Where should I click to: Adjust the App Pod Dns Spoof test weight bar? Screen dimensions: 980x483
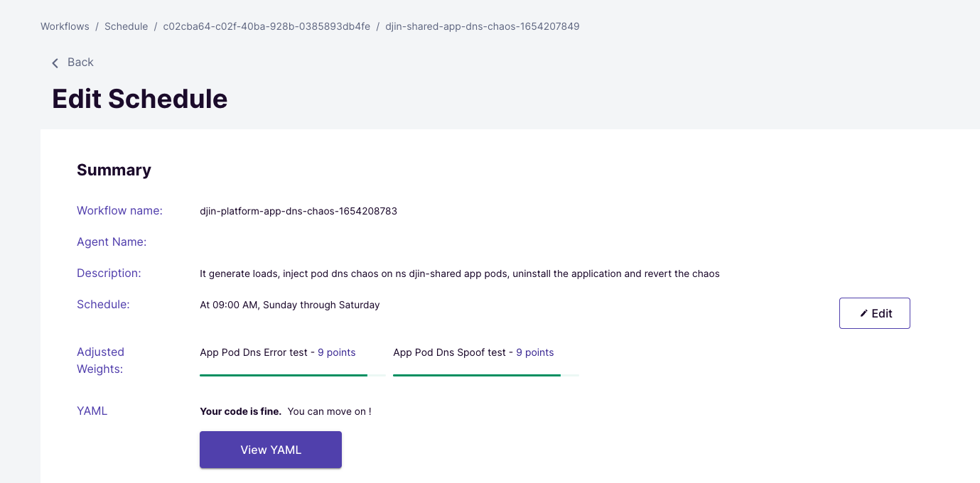(x=486, y=374)
